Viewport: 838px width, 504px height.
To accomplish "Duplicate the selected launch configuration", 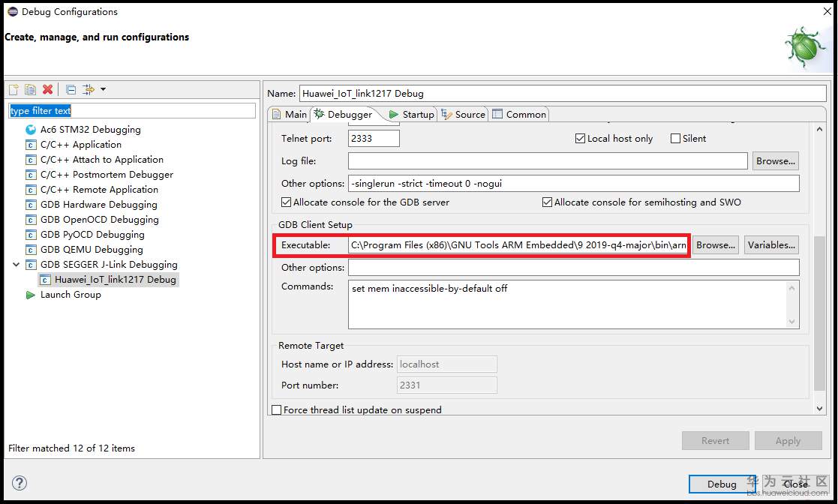I will pos(31,89).
